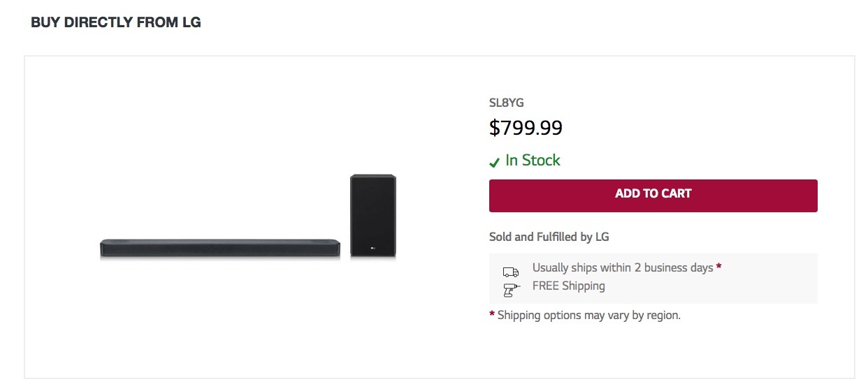Image resolution: width=868 pixels, height=391 pixels.
Task: Click the "FREE Shipping" label
Action: (568, 286)
